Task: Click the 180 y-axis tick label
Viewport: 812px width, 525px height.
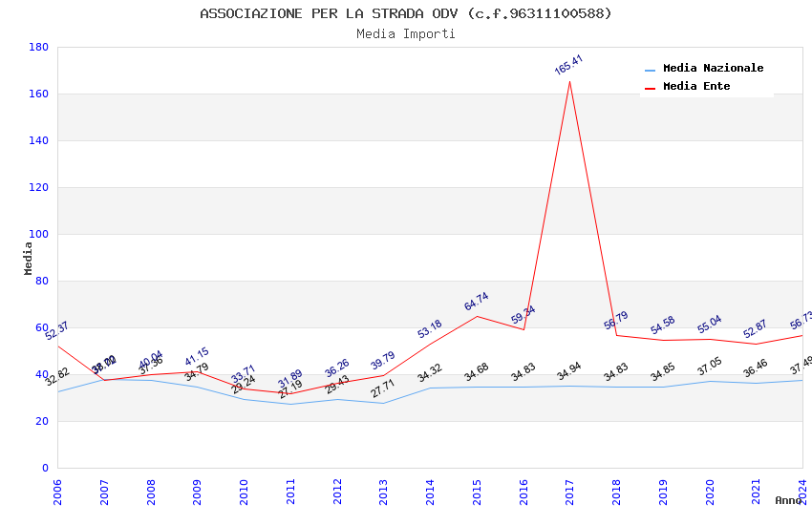Action: (39, 47)
